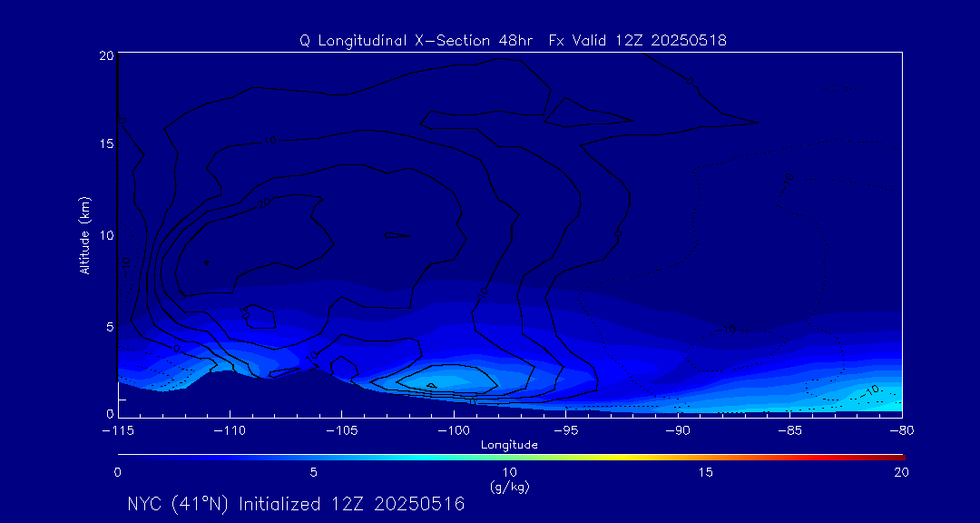Click the color scale label "10"
The width and height of the screenshot is (980, 523).
tap(510, 472)
